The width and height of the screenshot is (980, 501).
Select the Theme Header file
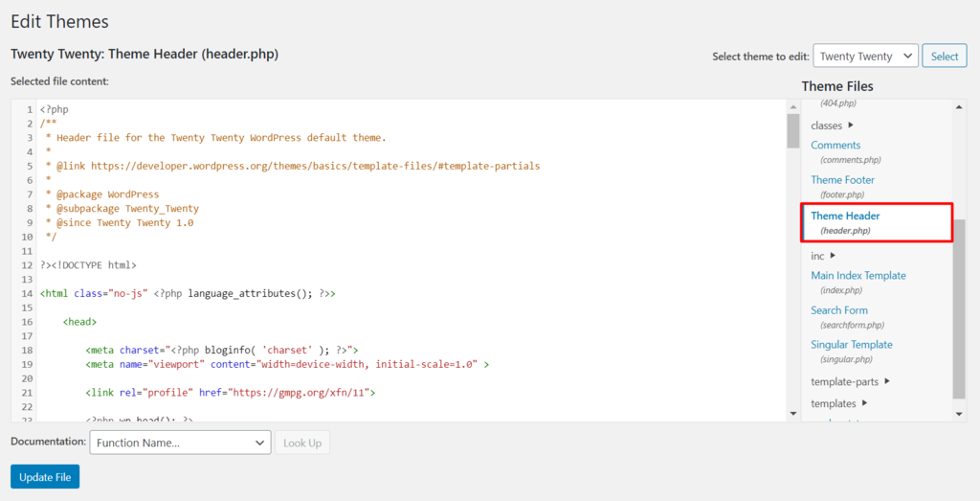[x=845, y=216]
